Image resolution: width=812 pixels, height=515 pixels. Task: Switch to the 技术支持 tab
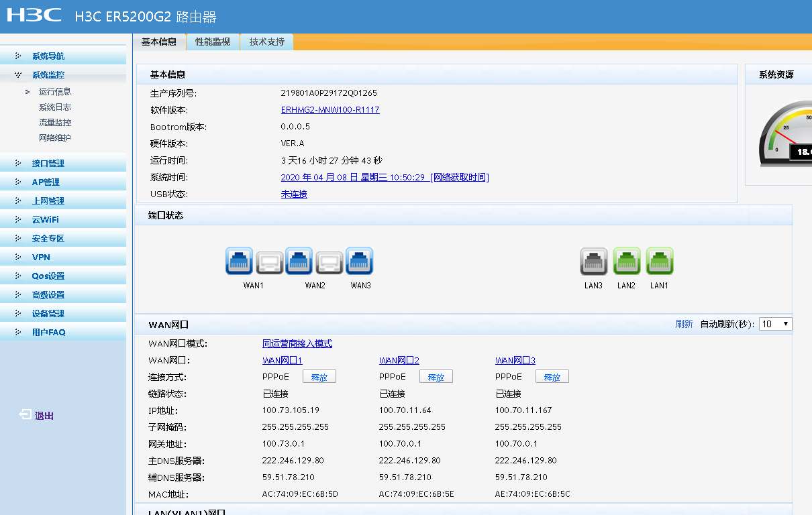coord(267,42)
